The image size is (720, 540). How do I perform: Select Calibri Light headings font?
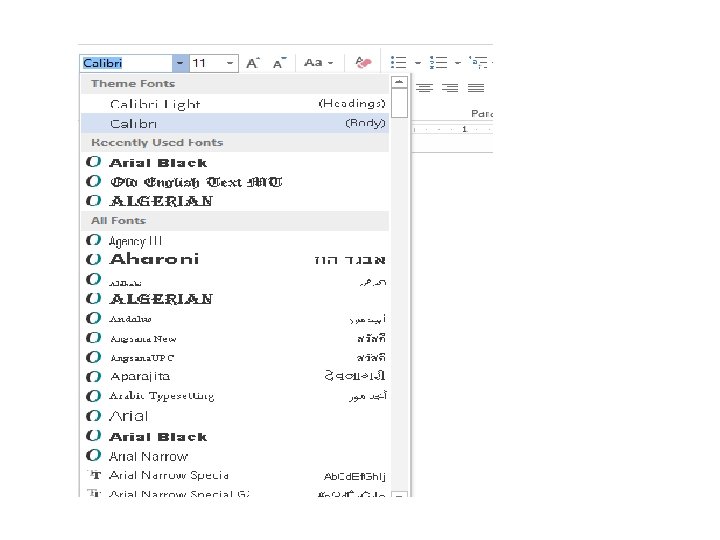[x=235, y=104]
